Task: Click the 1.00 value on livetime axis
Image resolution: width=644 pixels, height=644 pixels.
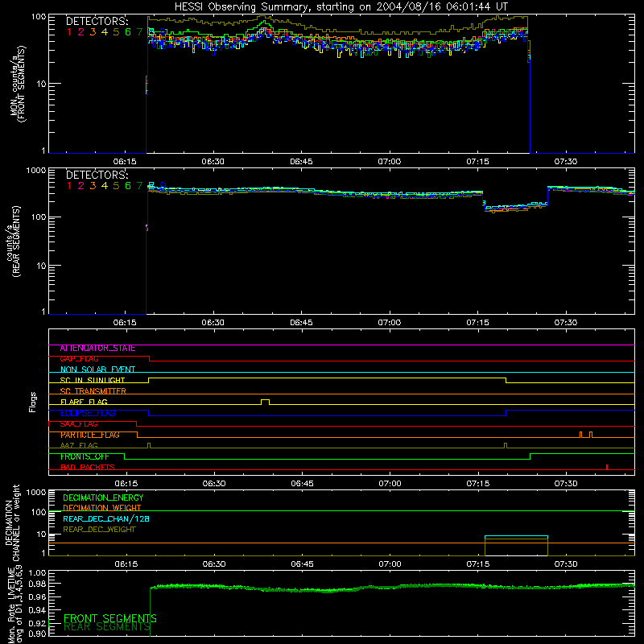Action: coord(37,573)
